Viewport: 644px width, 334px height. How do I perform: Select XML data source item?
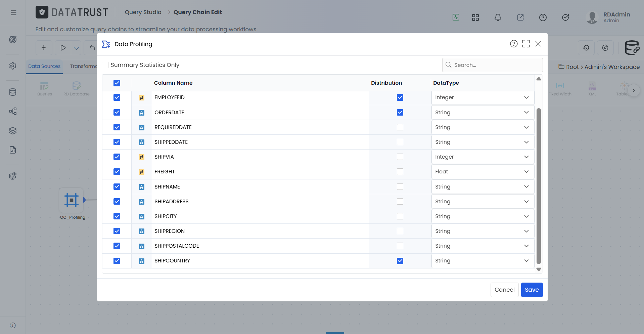(x=592, y=89)
